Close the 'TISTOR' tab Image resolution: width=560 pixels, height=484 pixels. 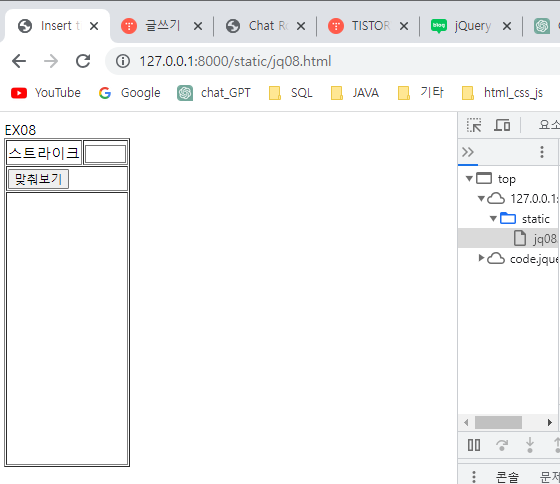pos(404,26)
